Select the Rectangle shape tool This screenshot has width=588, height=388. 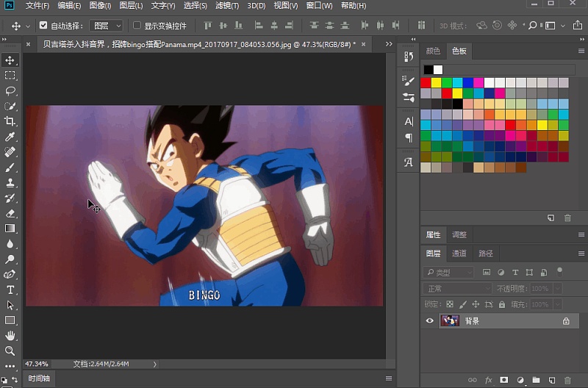[10, 320]
